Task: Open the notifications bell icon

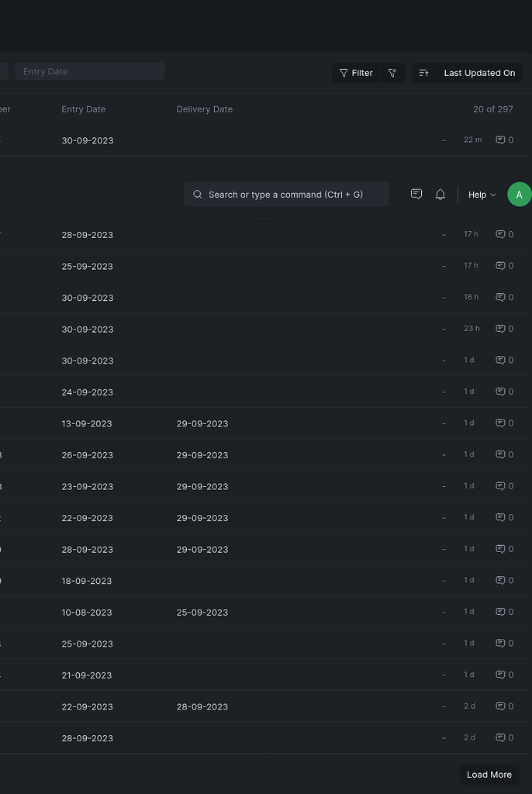Action: (x=440, y=195)
